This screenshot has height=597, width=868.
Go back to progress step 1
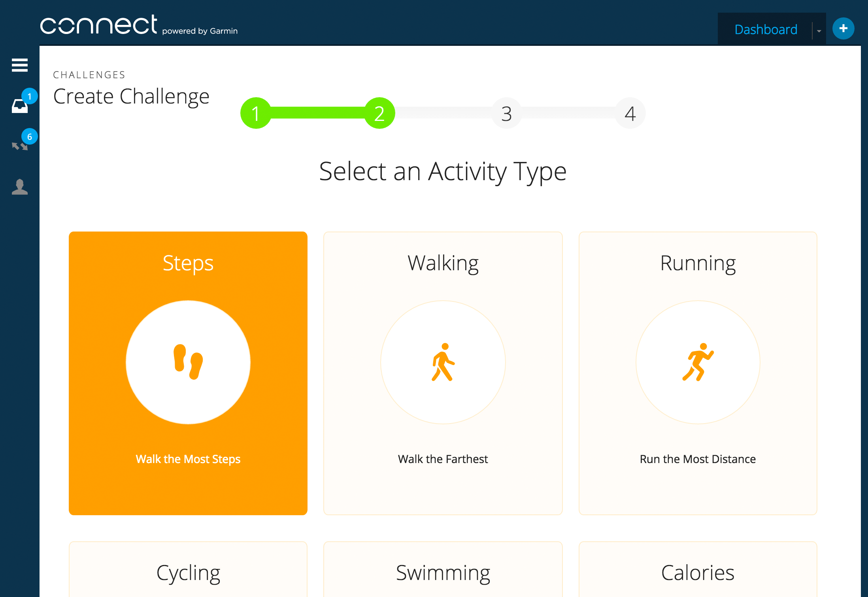point(256,113)
